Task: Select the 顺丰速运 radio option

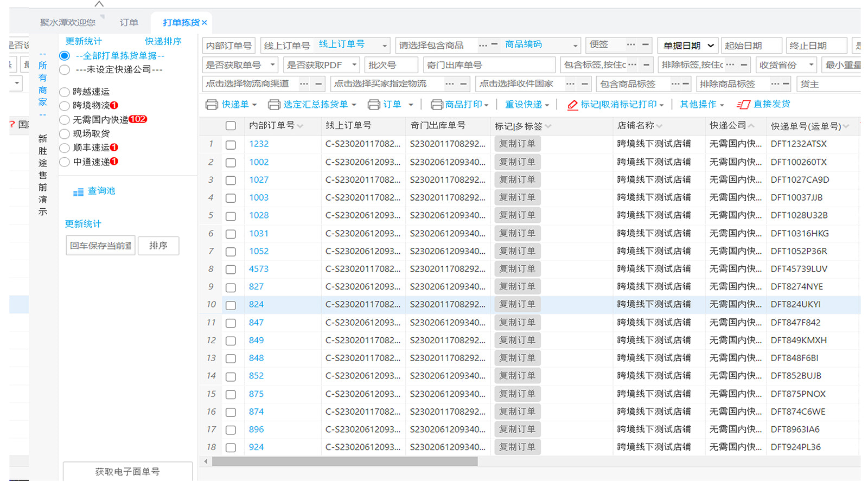Action: tap(65, 148)
